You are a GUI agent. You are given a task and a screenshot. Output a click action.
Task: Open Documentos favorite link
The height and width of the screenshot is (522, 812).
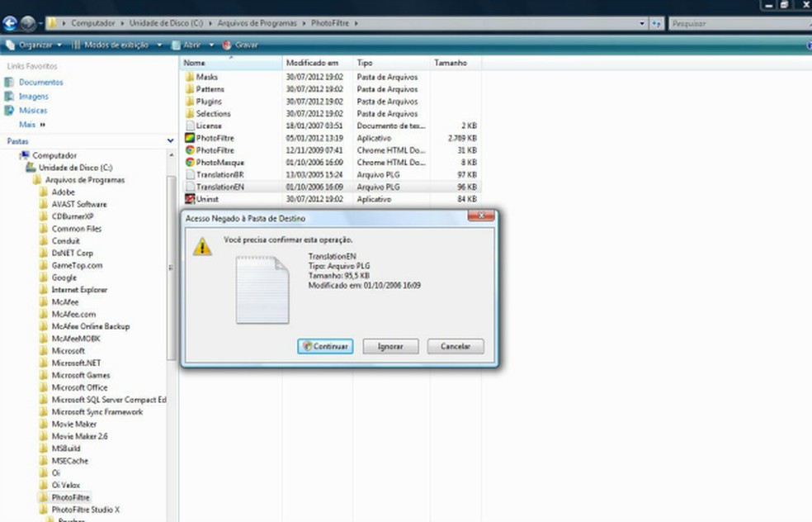[x=41, y=82]
